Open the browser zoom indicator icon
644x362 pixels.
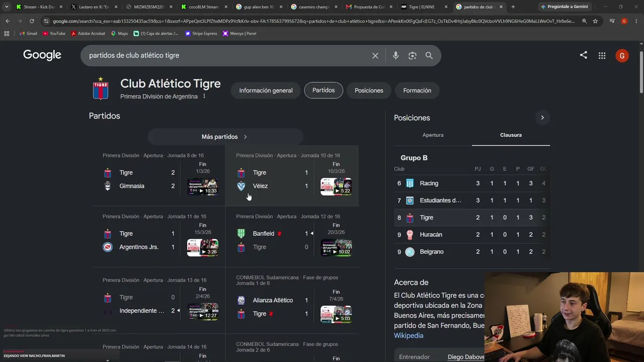pyautogui.click(x=584, y=21)
